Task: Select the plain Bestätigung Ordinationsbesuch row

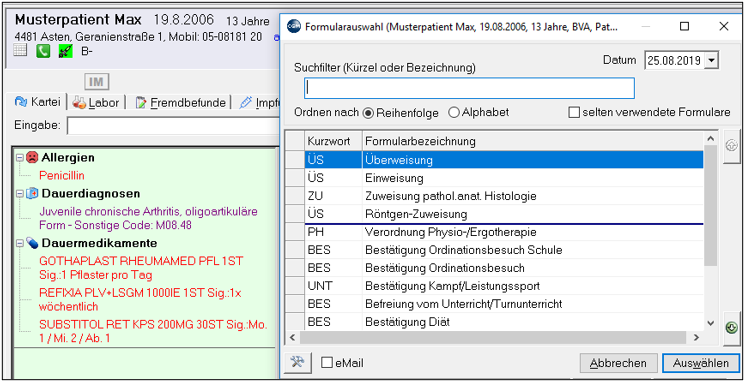Action: [504, 268]
